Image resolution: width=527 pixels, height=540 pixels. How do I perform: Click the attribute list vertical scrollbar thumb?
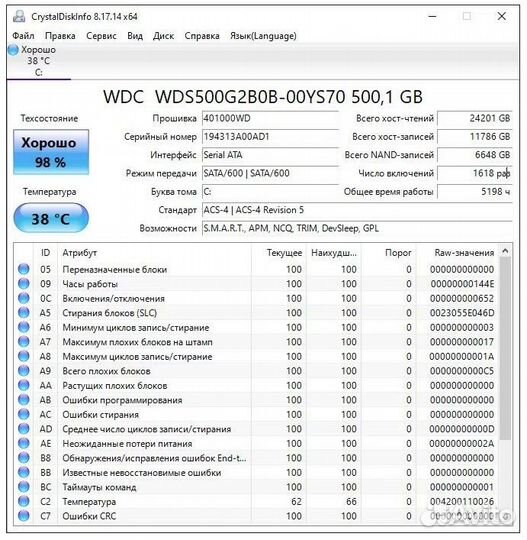[x=505, y=348]
